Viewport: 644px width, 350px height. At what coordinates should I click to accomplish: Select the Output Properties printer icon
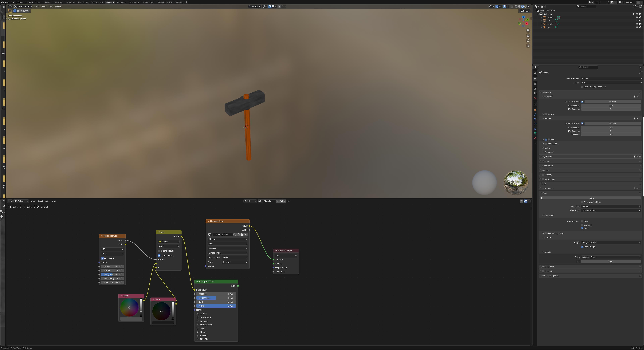point(535,84)
